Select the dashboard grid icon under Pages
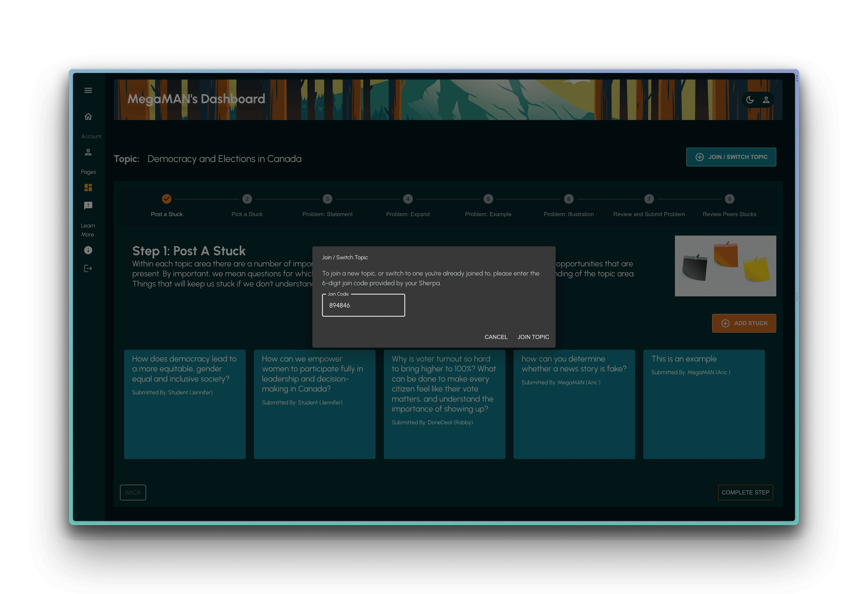The image size is (868, 594). (88, 188)
